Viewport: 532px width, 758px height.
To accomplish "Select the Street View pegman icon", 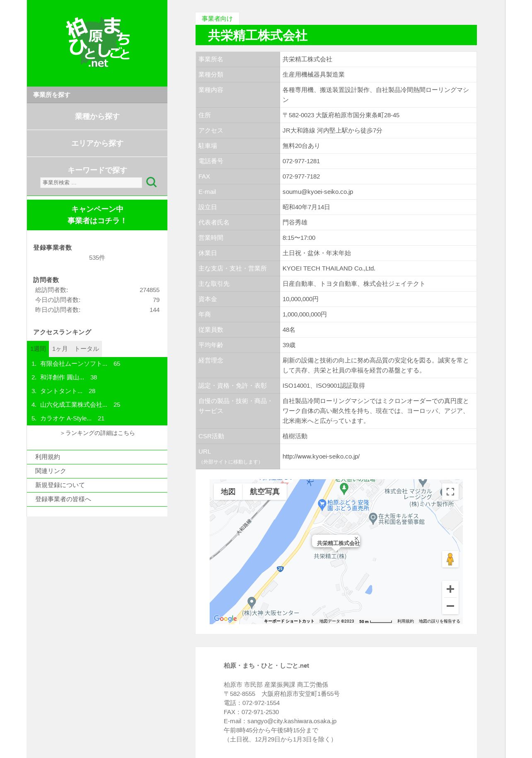I will [450, 559].
